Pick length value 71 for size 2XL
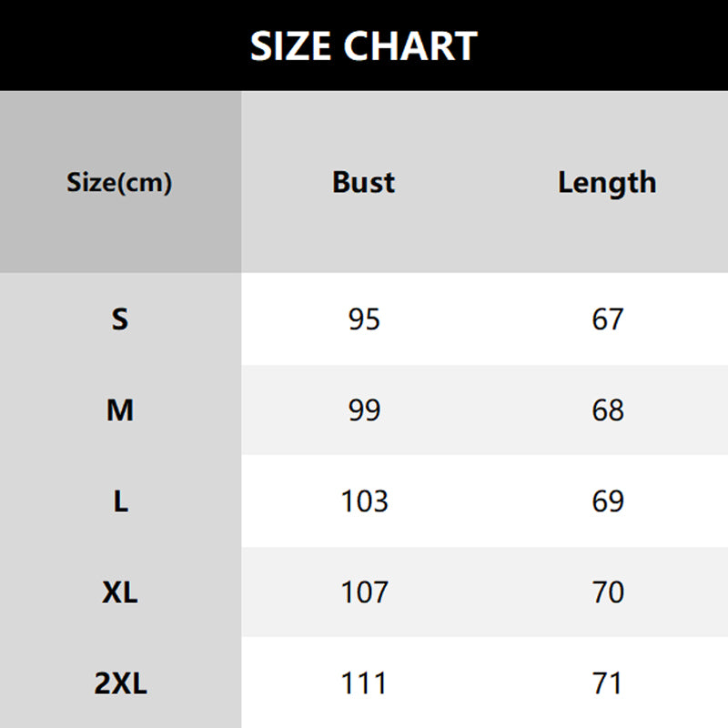The image size is (728, 728). click(x=607, y=683)
